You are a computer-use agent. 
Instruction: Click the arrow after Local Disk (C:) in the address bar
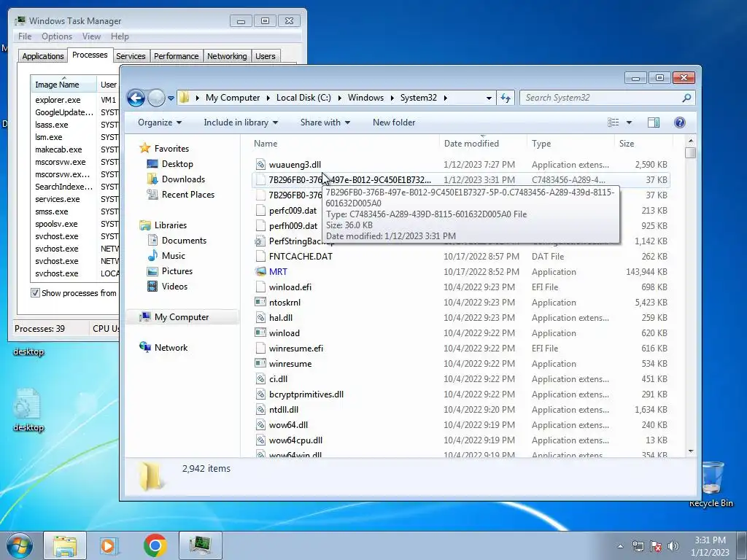coord(339,98)
